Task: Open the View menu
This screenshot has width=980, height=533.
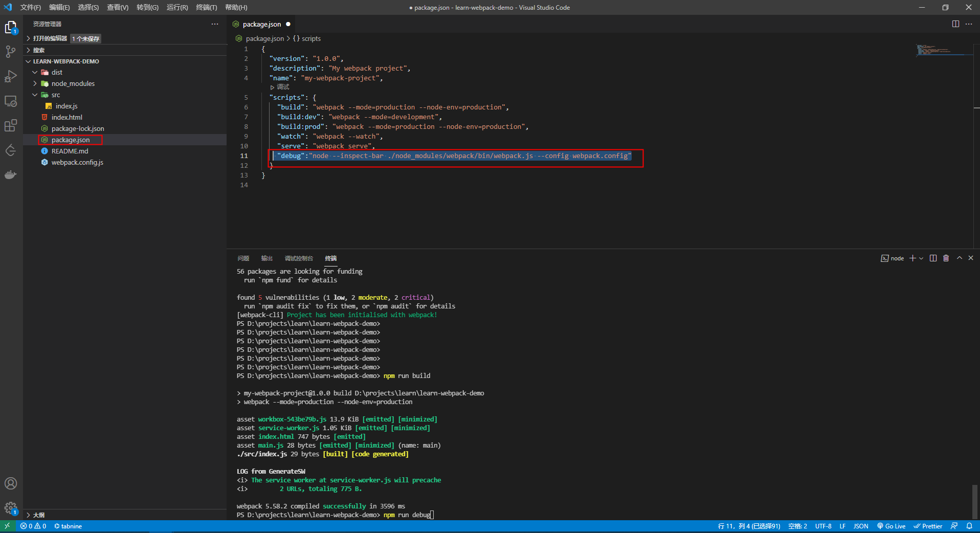Action: click(118, 7)
